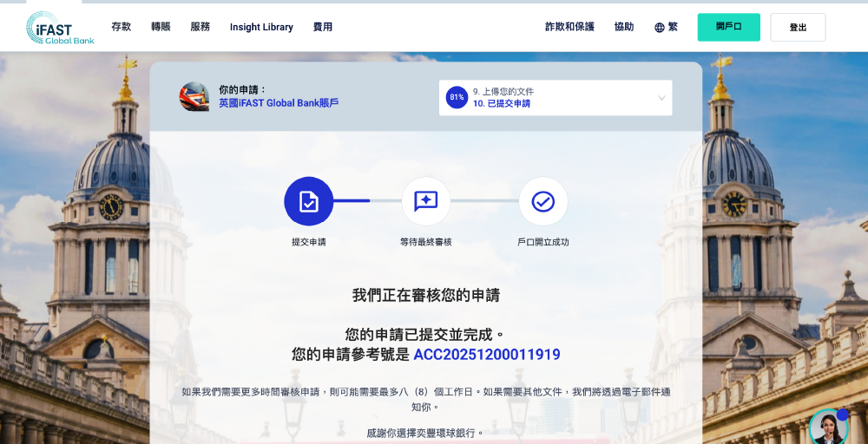Open the 轉賬 menu
The width and height of the screenshot is (868, 444).
click(x=161, y=27)
